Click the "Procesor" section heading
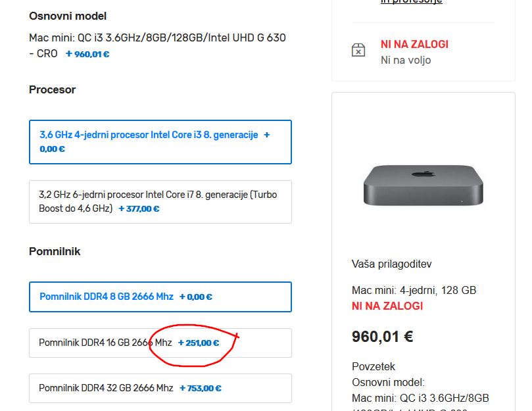The image size is (532, 411). 53,89
